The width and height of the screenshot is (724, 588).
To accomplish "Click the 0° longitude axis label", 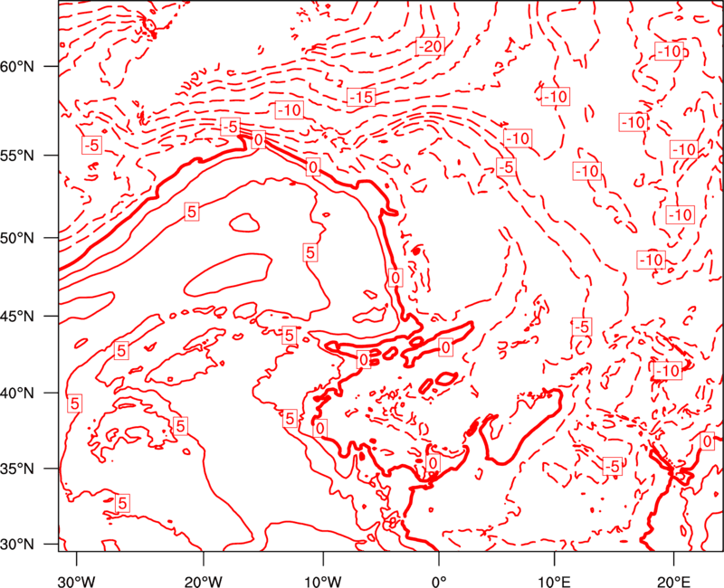I will point(439,581).
